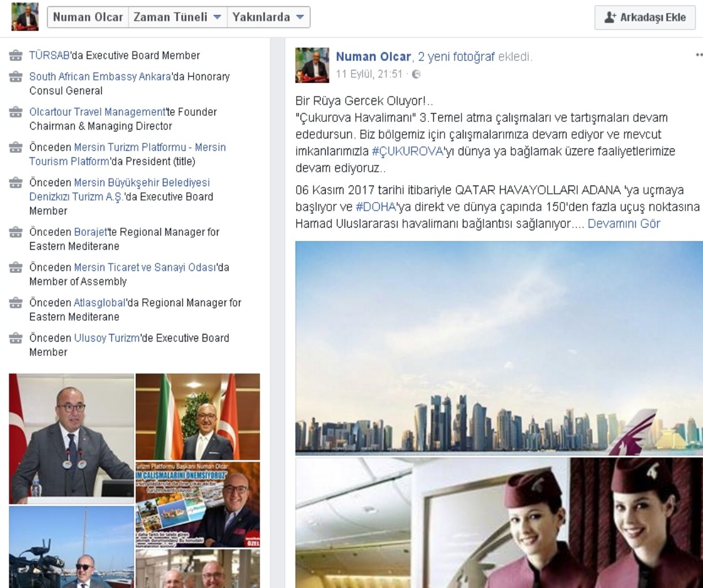Open photo of man speaking at podium
Viewport: 703px width, 588px height.
click(x=71, y=439)
